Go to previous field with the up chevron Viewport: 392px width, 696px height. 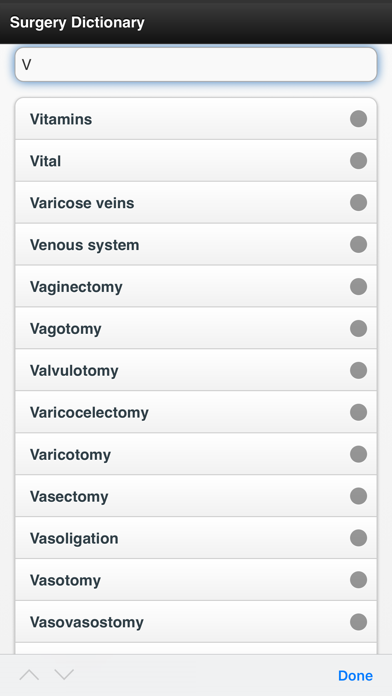coord(29,675)
